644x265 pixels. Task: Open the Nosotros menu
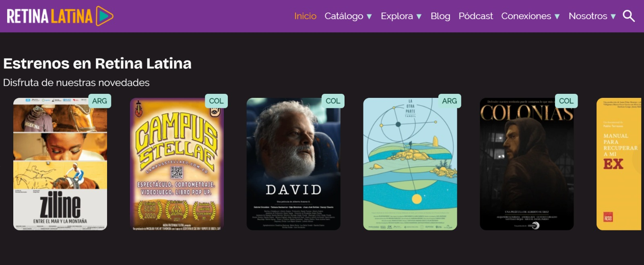pos(592,16)
